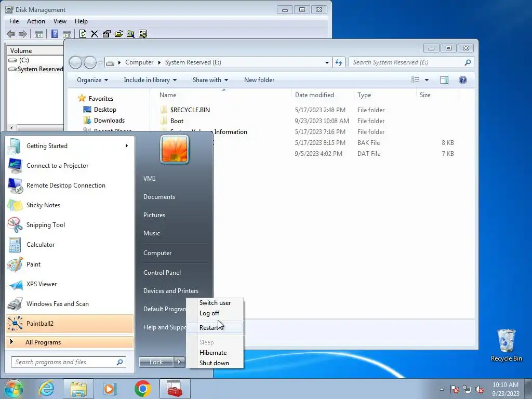532x399 pixels.
Task: Open Windows Media Player from taskbar
Action: 110,389
